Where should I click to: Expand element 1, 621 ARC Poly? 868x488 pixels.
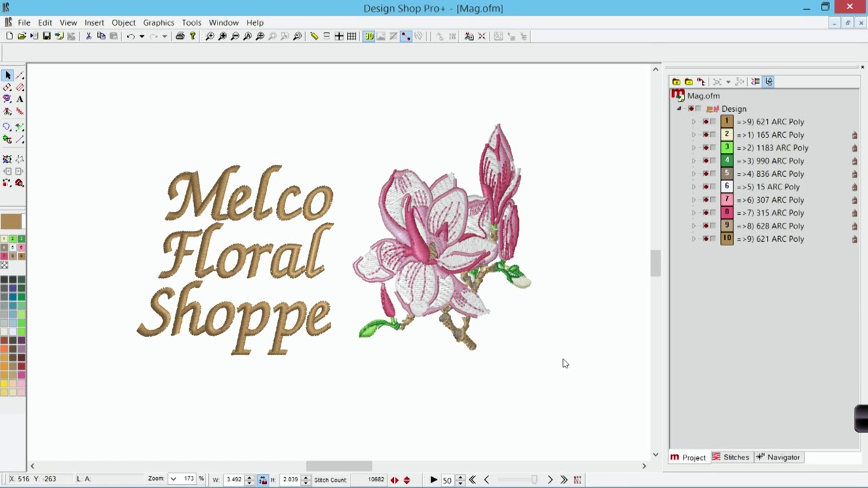694,122
